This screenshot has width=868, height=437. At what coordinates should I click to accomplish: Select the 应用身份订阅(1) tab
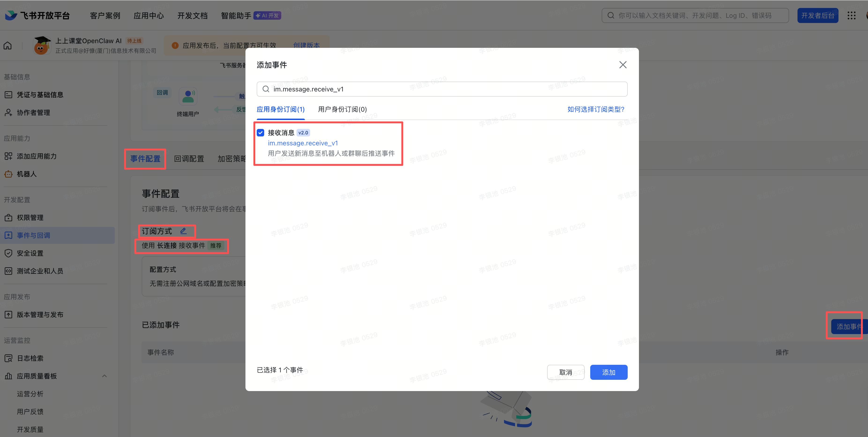tap(280, 109)
